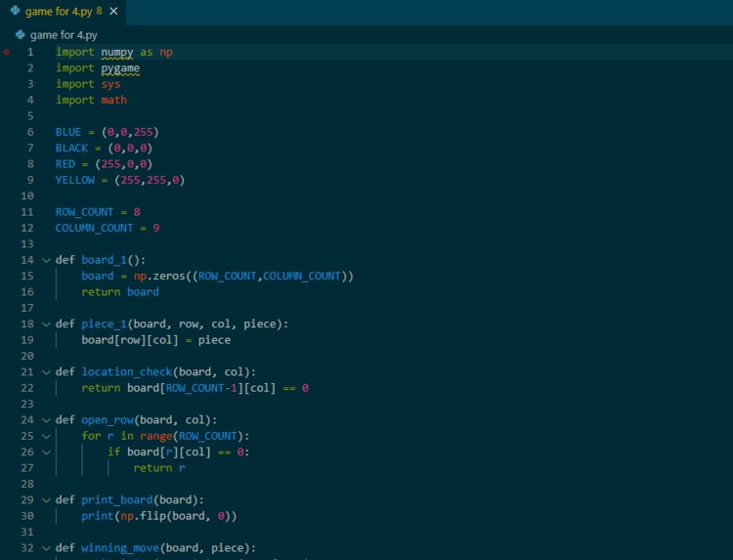Fold the 'for r in range' loop

click(x=46, y=436)
